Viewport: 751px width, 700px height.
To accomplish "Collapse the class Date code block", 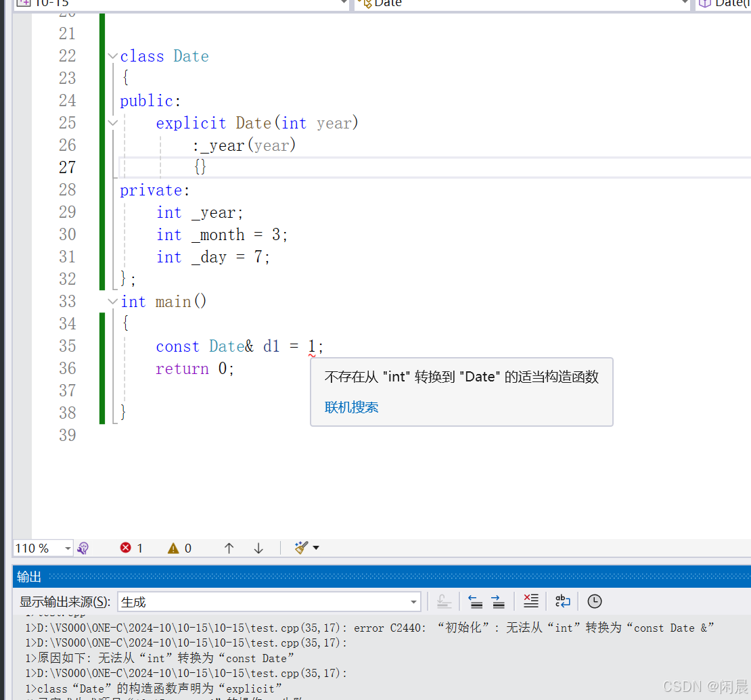I will (x=113, y=56).
